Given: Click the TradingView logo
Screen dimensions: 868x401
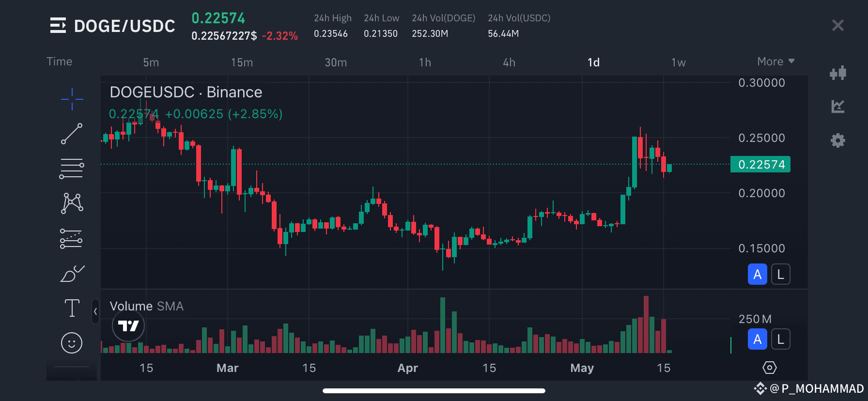Looking at the screenshot, I should [x=128, y=326].
